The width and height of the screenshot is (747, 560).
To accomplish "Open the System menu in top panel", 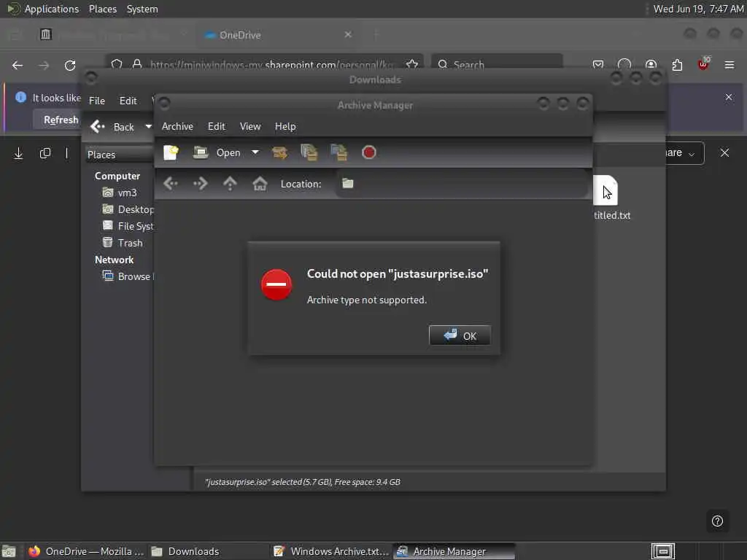I will [x=142, y=9].
